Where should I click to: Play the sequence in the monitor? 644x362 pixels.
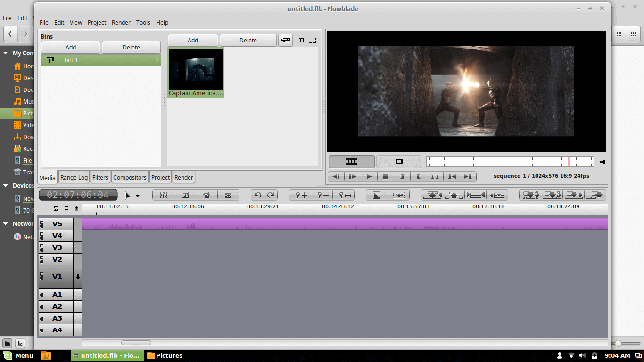tap(369, 176)
